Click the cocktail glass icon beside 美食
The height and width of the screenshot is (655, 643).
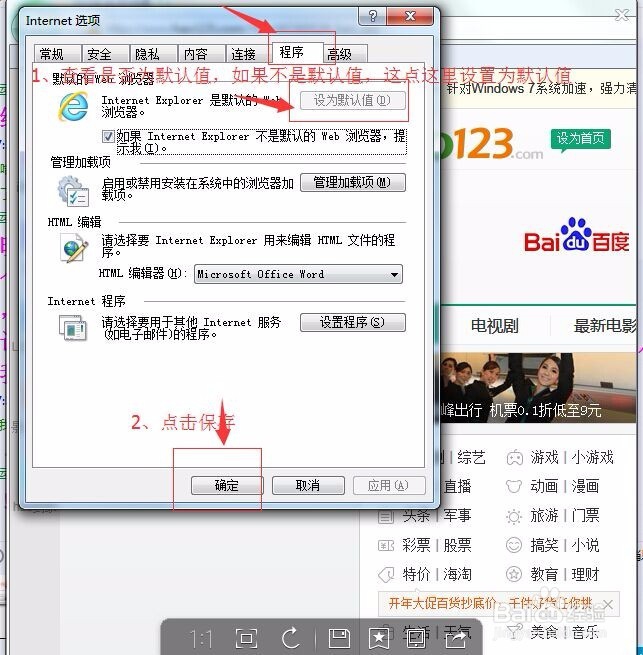(x=515, y=631)
